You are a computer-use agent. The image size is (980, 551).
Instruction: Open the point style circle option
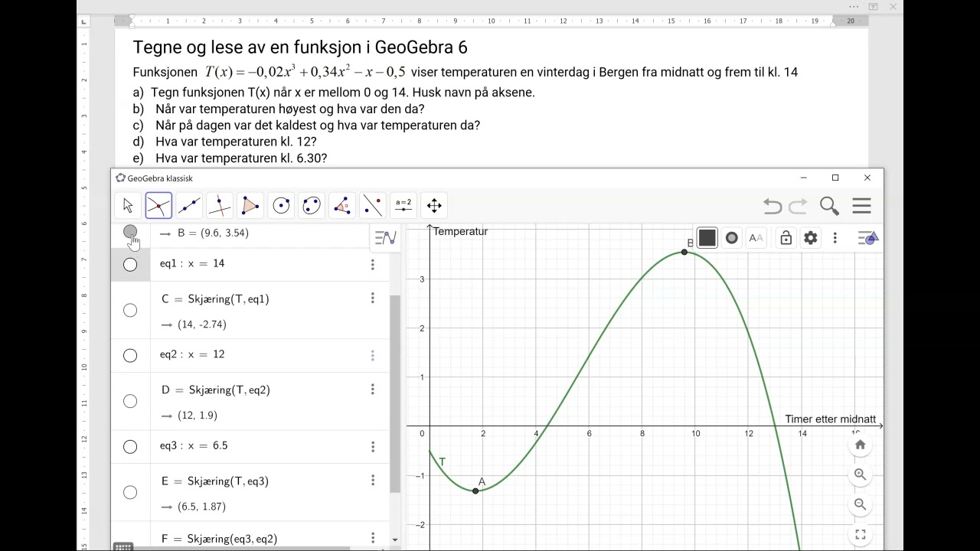point(732,238)
